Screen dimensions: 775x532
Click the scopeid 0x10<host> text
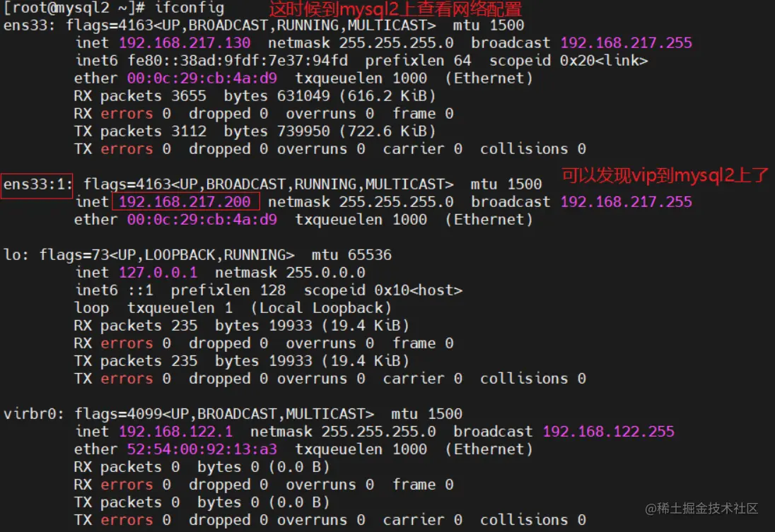click(383, 290)
